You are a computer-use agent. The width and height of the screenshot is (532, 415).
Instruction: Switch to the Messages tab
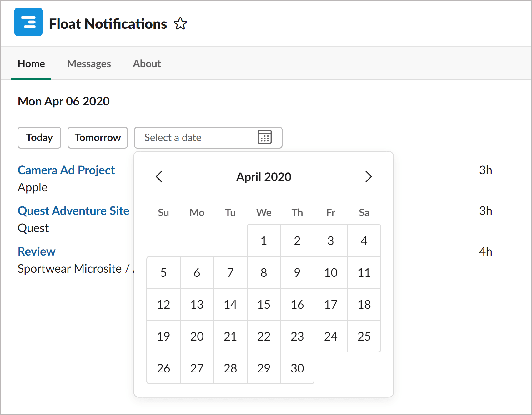click(x=89, y=64)
